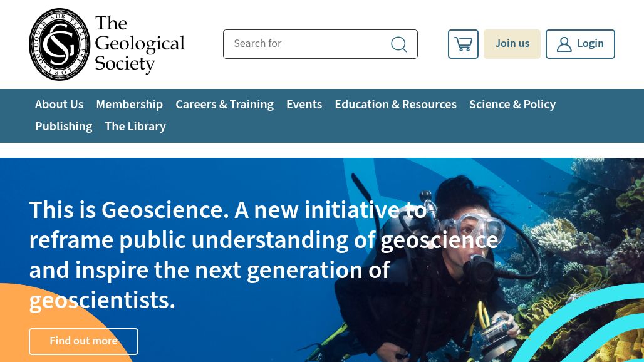Open the Science & Policy menu
Viewport: 644px width, 362px height.
[x=512, y=105]
